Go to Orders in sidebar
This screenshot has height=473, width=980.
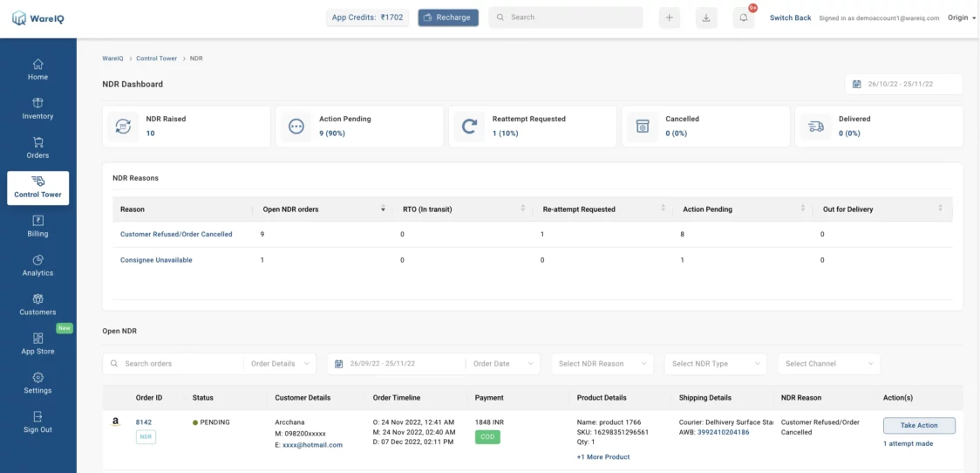click(x=37, y=147)
